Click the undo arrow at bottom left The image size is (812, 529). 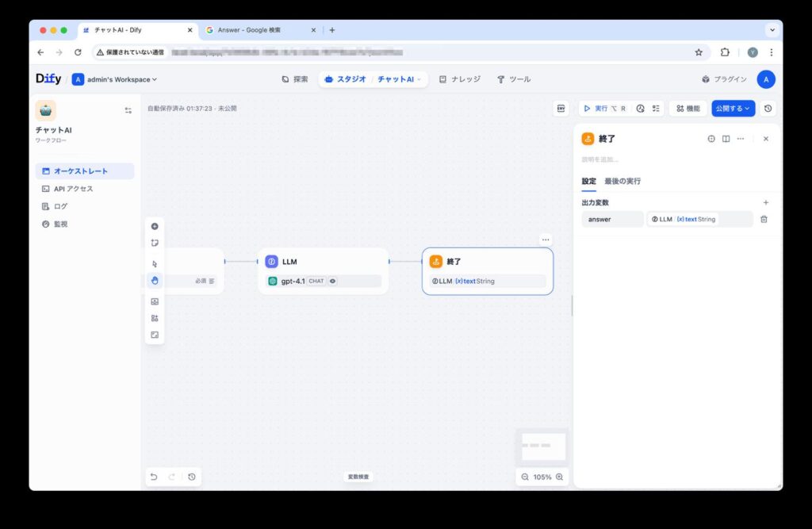click(x=154, y=477)
